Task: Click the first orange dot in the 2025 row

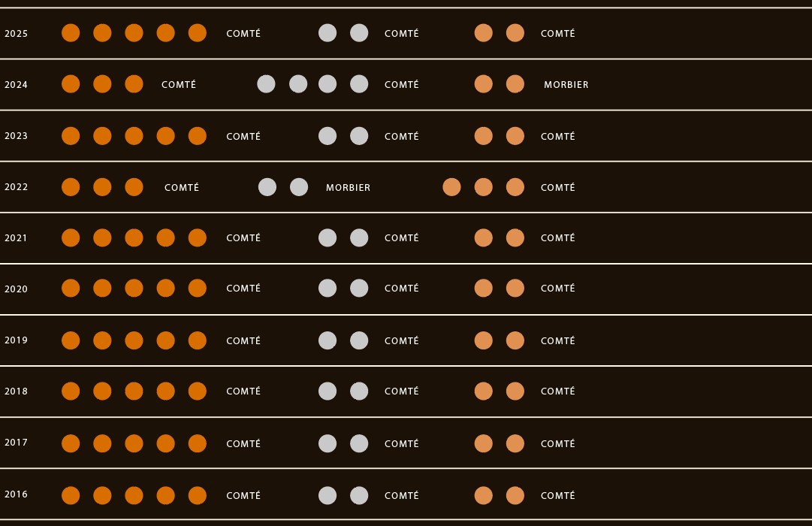Action: (71, 32)
